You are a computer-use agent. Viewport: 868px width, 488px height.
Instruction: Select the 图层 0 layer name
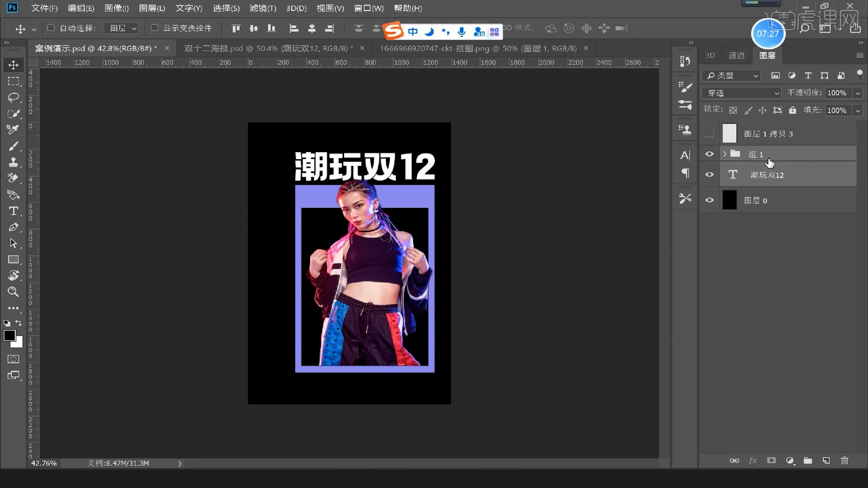pyautogui.click(x=755, y=200)
